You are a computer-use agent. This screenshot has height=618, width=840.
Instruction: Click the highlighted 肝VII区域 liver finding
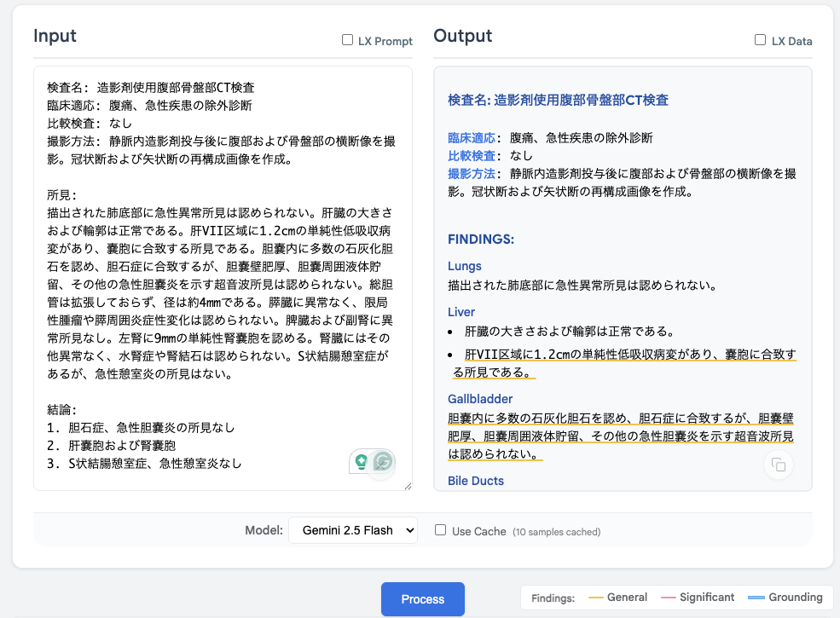pos(624,363)
